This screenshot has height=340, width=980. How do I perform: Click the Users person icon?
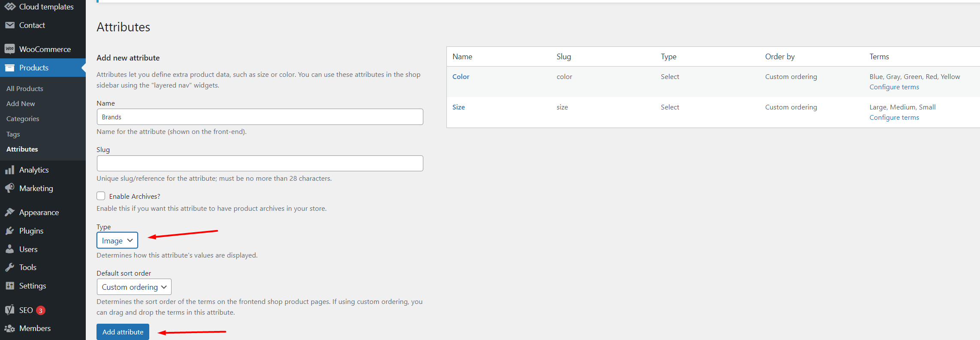point(10,249)
